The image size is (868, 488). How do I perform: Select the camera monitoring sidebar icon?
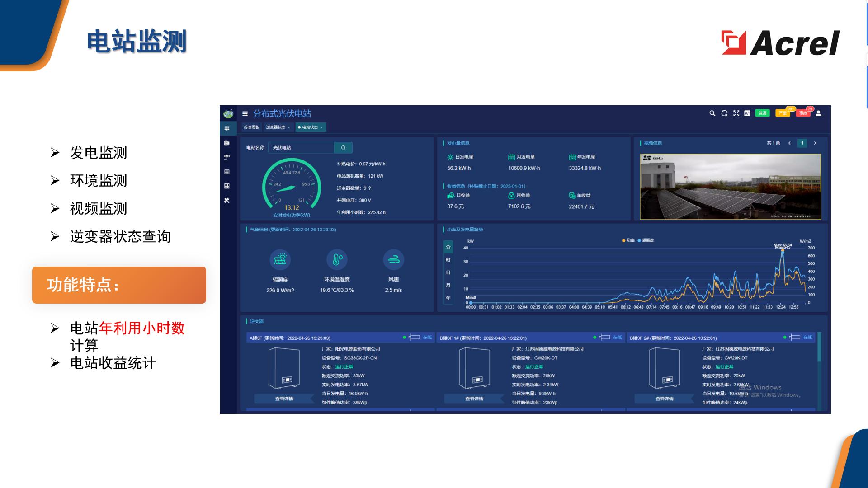pos(227,157)
